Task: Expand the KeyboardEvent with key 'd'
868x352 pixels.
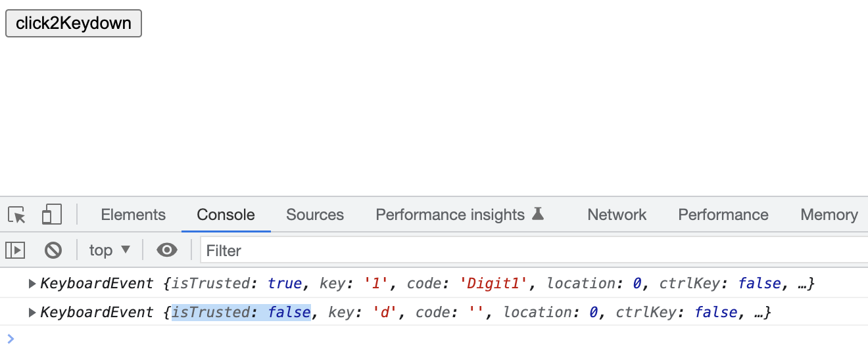Action: [32, 313]
